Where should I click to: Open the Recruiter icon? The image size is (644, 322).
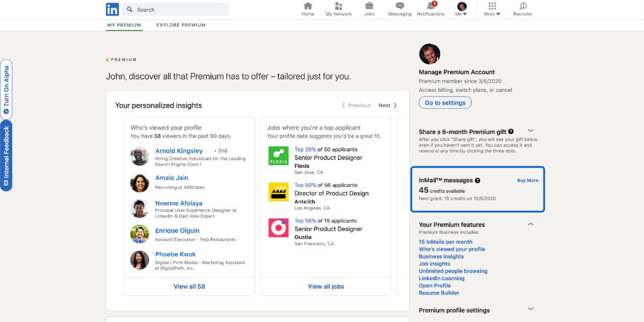pos(523,6)
